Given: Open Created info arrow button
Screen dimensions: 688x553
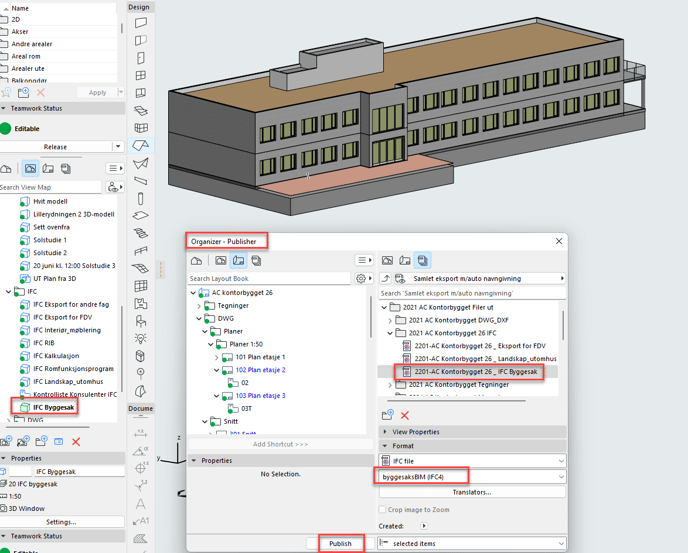Looking at the screenshot, I should point(424,526).
